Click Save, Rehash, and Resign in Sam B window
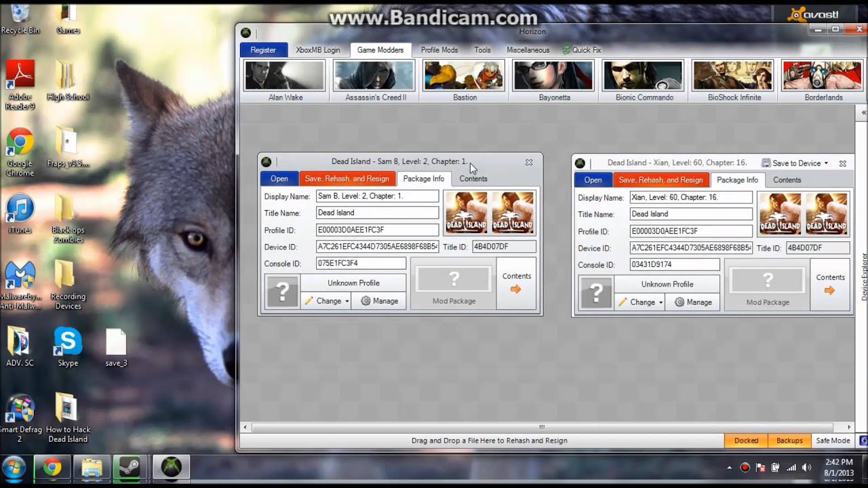 pyautogui.click(x=347, y=178)
